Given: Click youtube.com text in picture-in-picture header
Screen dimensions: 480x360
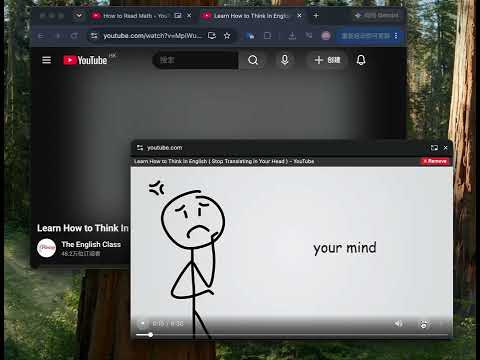Looking at the screenshot, I should [x=165, y=148].
